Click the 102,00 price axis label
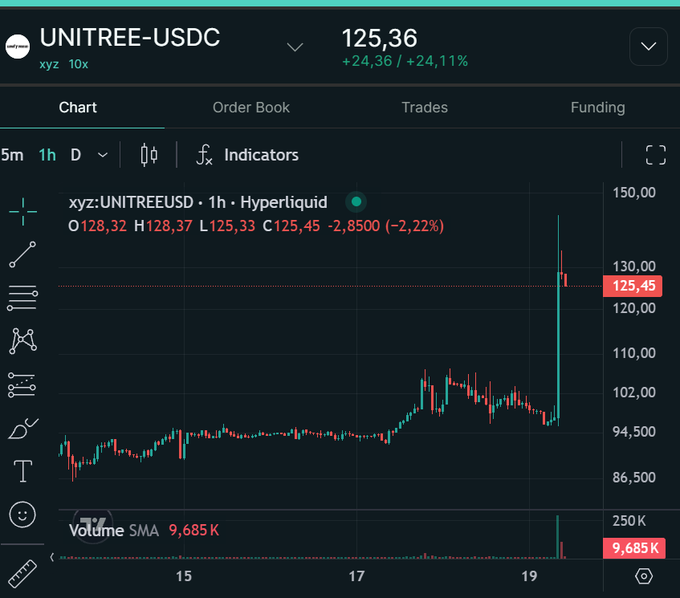The height and width of the screenshot is (598, 680). pyautogui.click(x=634, y=392)
